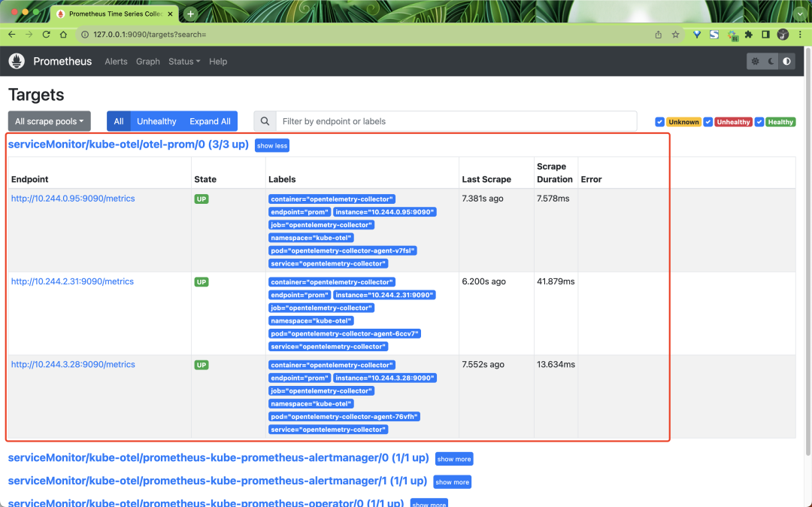Select the auto contrast theme icon
Image resolution: width=812 pixels, height=507 pixels.
point(786,61)
